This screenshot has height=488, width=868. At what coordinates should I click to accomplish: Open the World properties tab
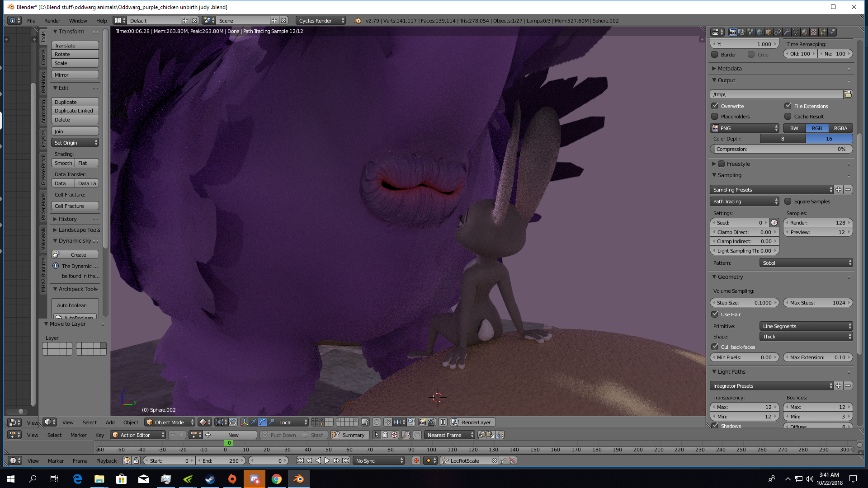[759, 32]
